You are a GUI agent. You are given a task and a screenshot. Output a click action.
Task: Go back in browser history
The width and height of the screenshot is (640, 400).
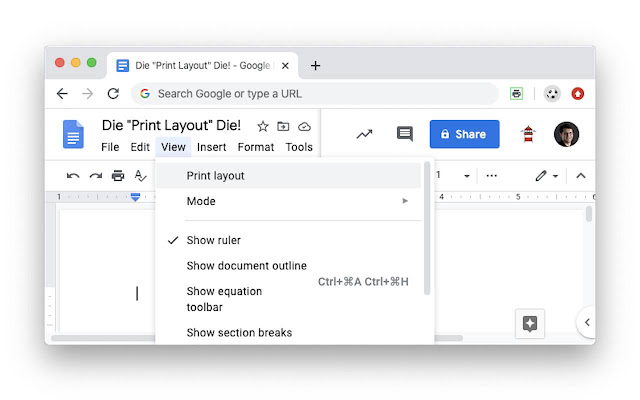tap(62, 94)
